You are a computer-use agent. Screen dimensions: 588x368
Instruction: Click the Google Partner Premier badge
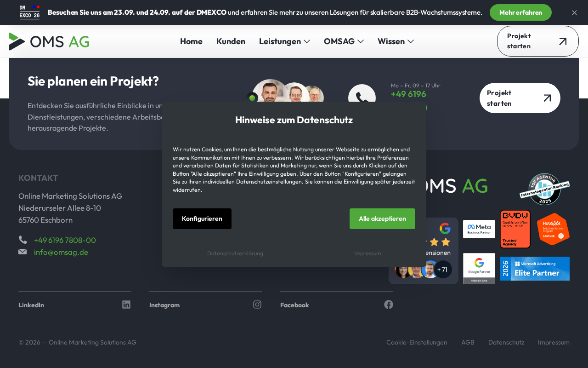point(479,268)
